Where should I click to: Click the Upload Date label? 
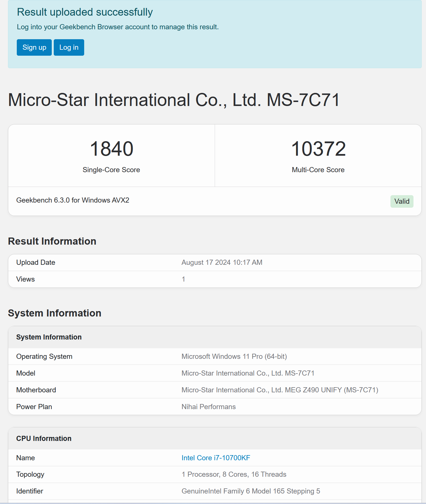point(36,262)
